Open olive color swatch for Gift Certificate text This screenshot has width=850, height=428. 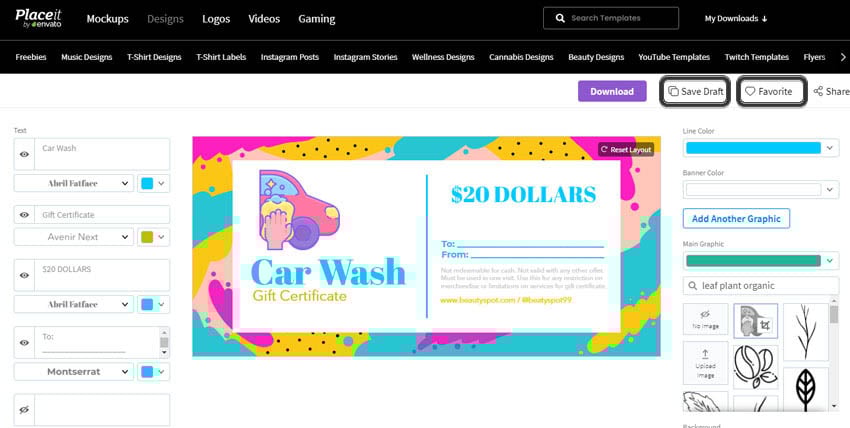point(153,237)
